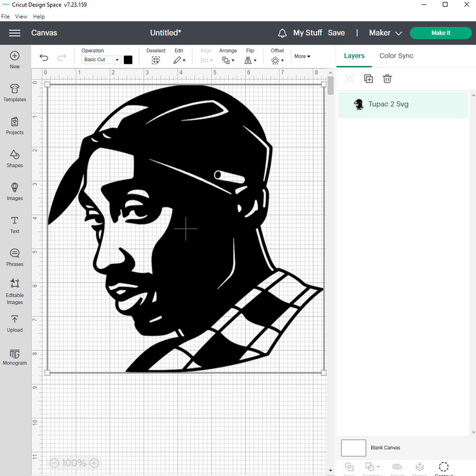Switch to the Color Sync tab

point(396,56)
